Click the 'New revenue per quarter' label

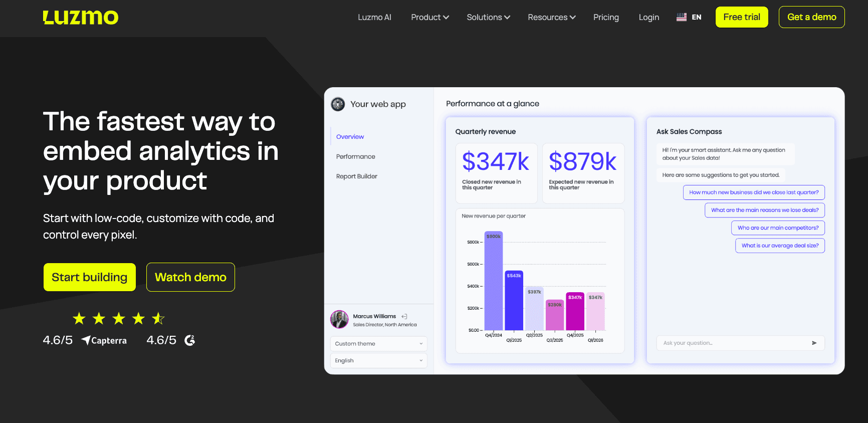click(494, 216)
